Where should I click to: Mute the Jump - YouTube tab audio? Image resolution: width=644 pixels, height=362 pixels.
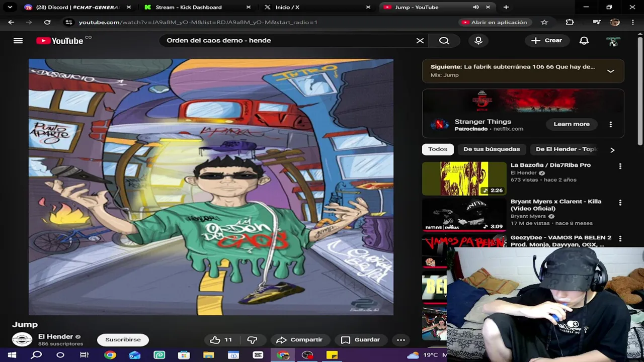pyautogui.click(x=476, y=7)
